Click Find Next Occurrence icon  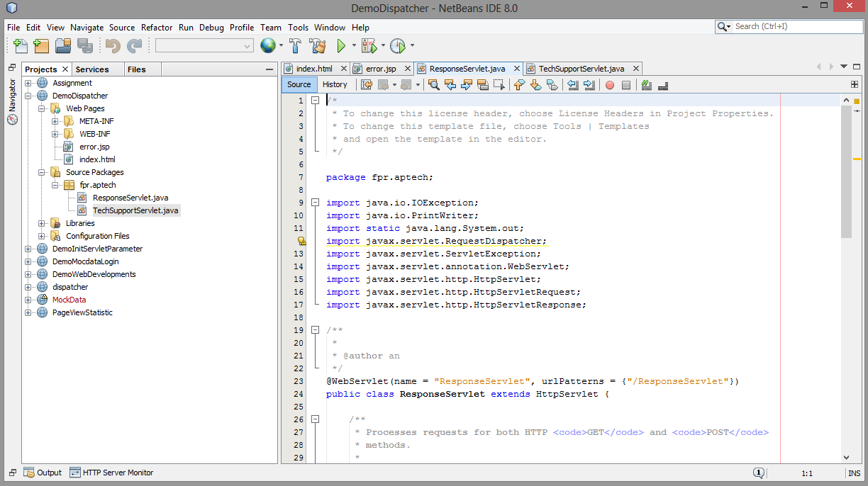pos(466,85)
